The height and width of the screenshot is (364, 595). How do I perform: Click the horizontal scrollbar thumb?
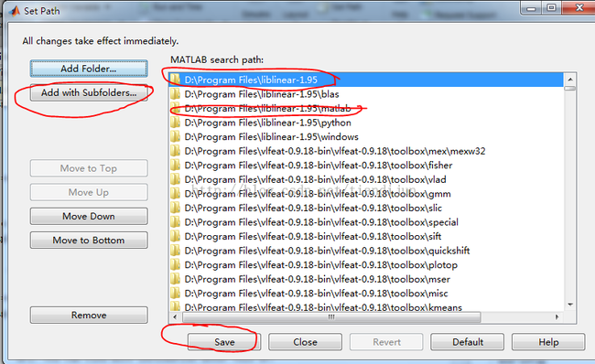pyautogui.click(x=331, y=317)
